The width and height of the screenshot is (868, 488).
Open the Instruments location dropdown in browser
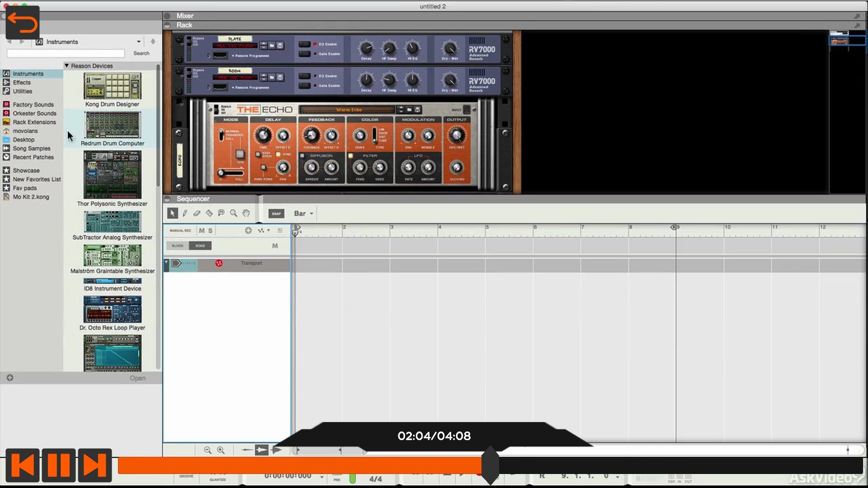[139, 42]
